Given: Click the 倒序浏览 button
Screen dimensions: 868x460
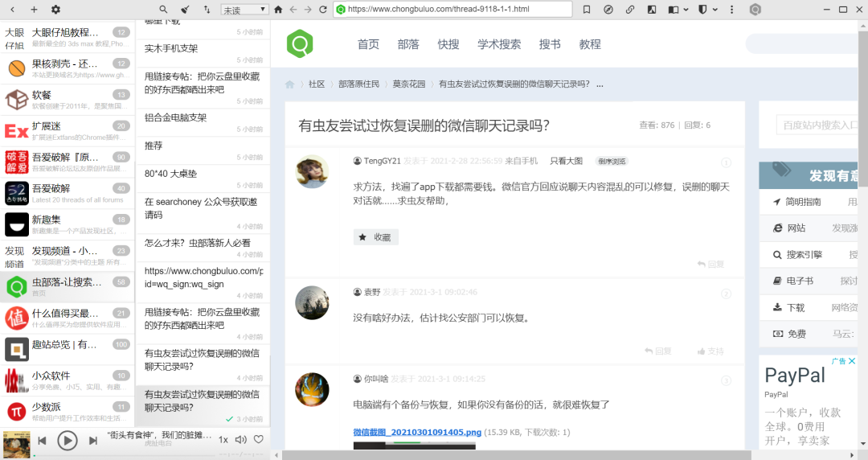Looking at the screenshot, I should (x=611, y=162).
